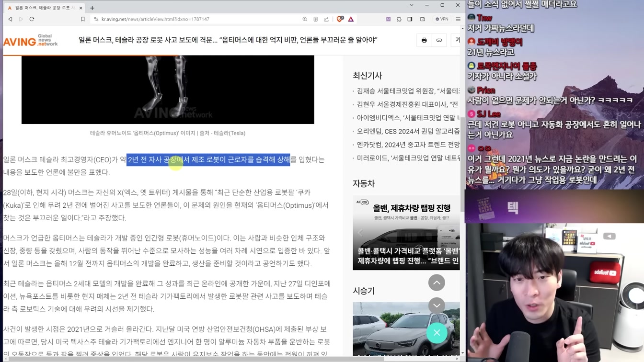Screen dimensions: 644x362
Task: Click the paragraph beginning '28일(이하, 현지 시각)'
Action: pyautogui.click(x=166, y=205)
